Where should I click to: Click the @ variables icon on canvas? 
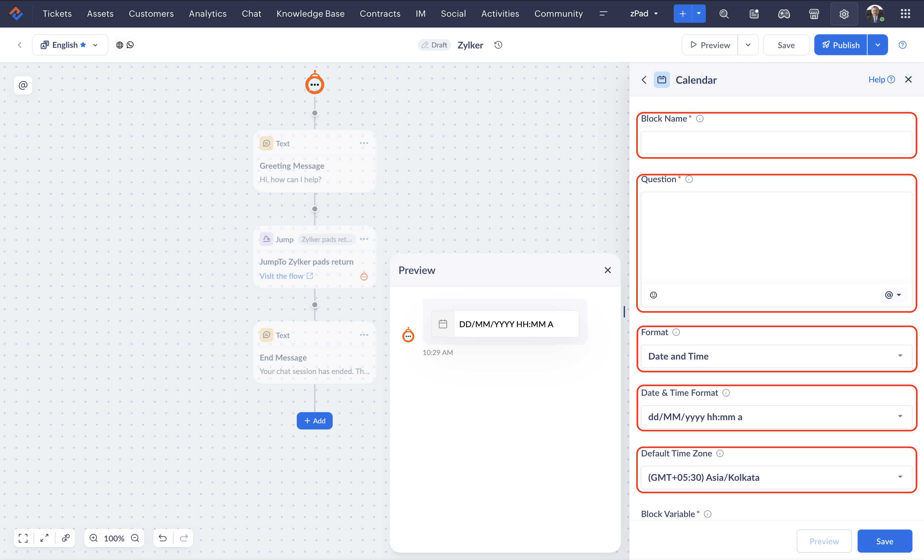(x=23, y=85)
